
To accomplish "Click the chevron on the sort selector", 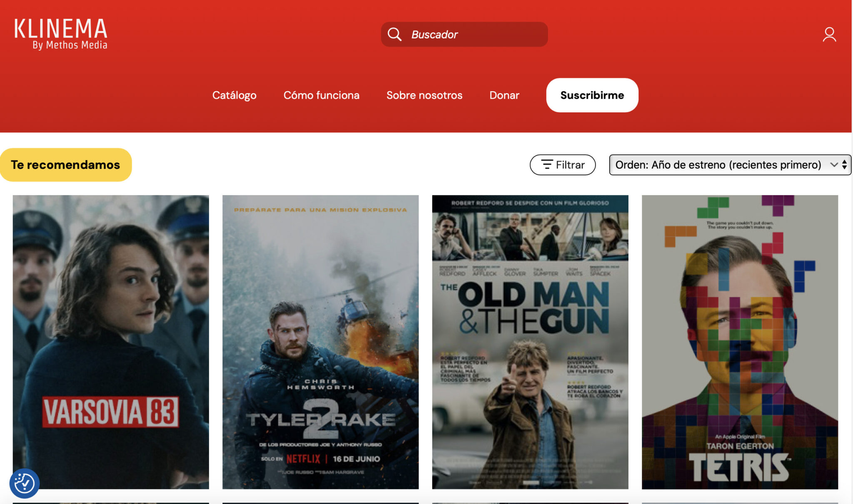I will [x=834, y=164].
